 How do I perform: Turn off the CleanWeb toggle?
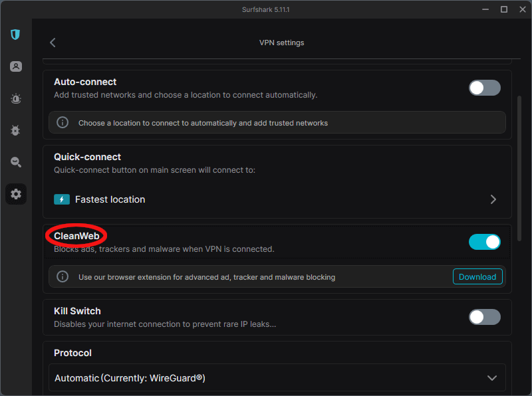coord(485,242)
